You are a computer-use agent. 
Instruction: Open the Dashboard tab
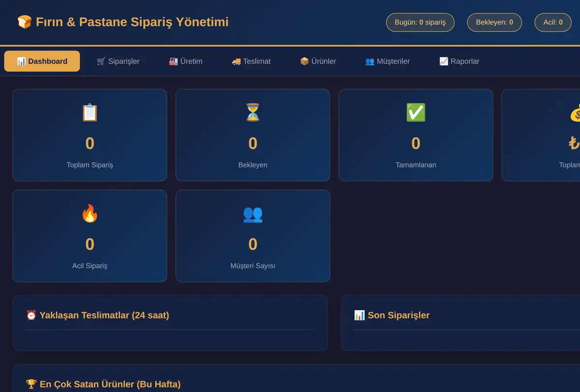[x=42, y=61]
